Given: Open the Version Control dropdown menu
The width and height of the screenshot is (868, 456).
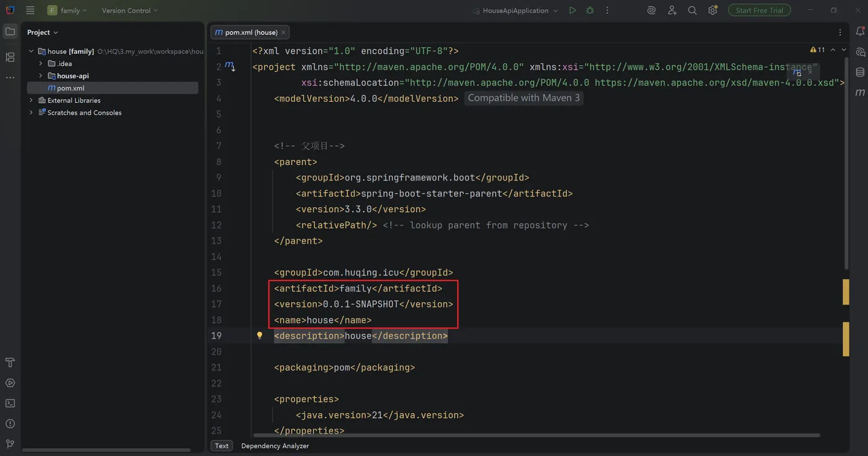Looking at the screenshot, I should tap(130, 11).
